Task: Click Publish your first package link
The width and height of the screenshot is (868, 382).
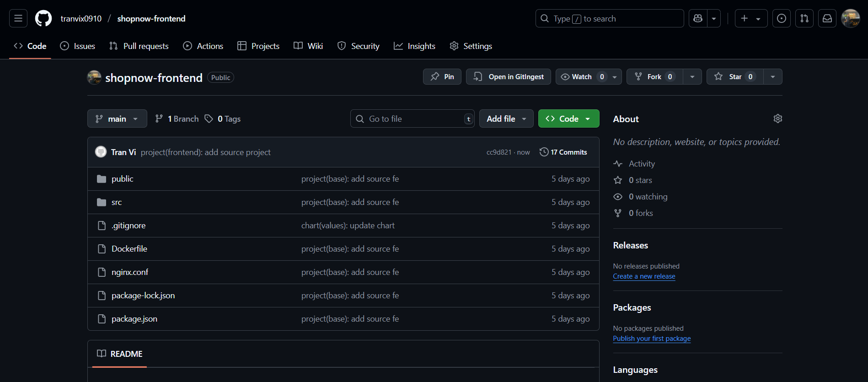Action: tap(652, 339)
